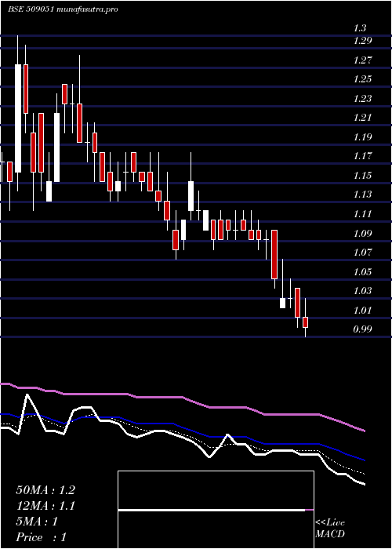Click the 12MA : 1.1 readout

(x=45, y=506)
